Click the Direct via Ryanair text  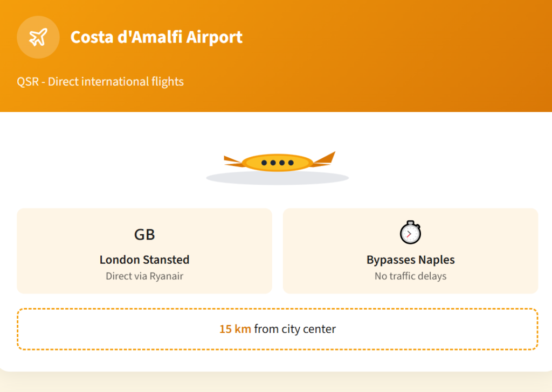pyautogui.click(x=144, y=276)
